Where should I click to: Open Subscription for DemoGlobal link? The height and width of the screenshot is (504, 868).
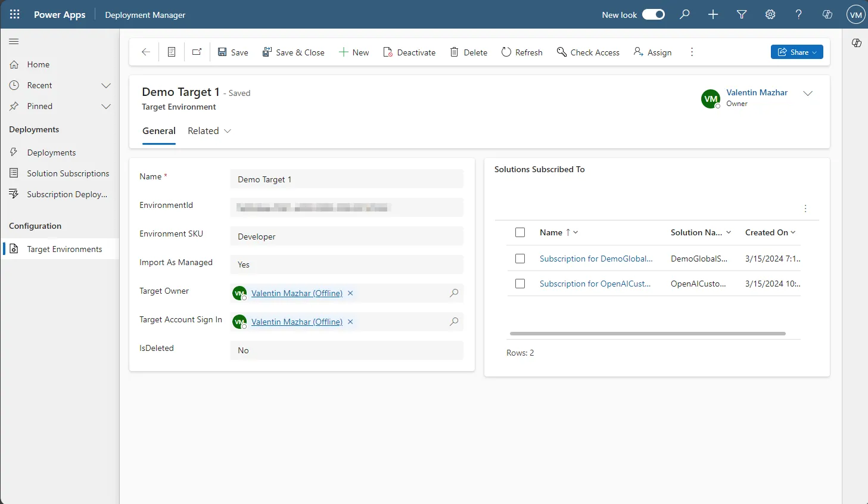[596, 259]
